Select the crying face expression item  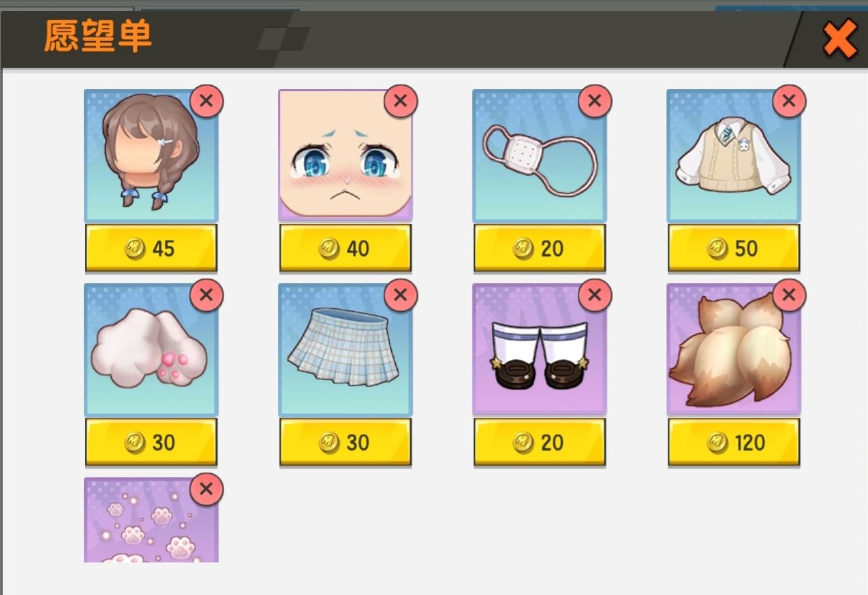[345, 155]
